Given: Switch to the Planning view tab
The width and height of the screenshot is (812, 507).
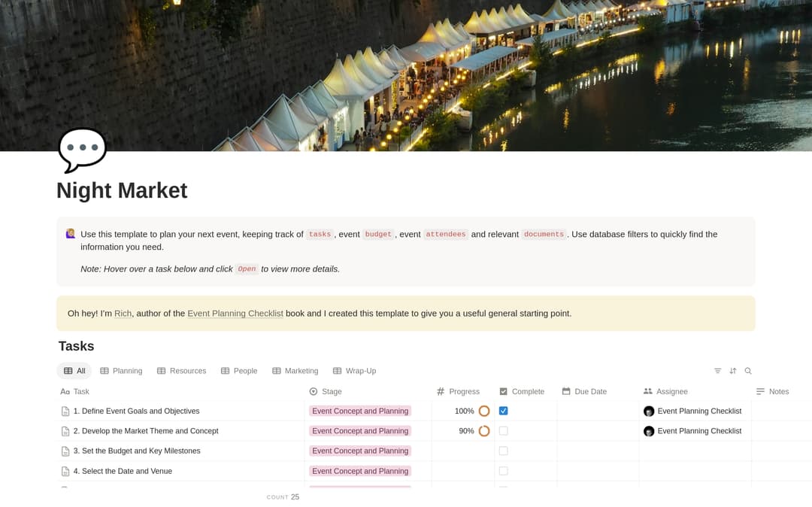Looking at the screenshot, I should click(x=121, y=371).
